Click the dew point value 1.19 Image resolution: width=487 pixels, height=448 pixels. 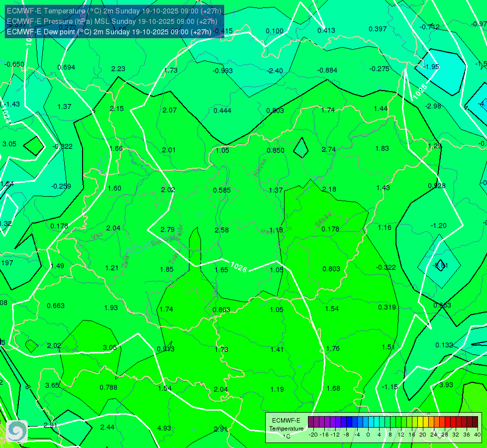tap(277, 389)
